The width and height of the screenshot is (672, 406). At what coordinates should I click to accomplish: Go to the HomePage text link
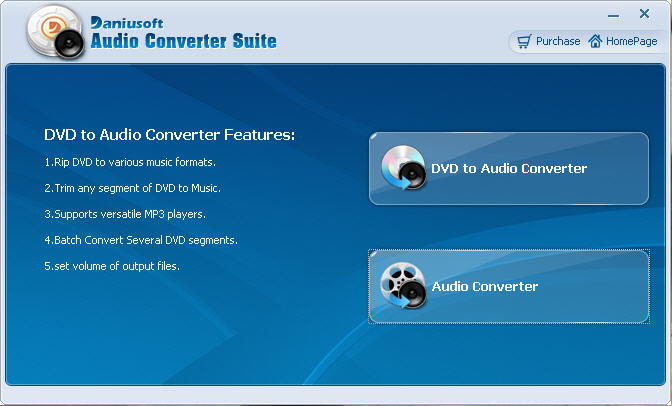pos(631,42)
